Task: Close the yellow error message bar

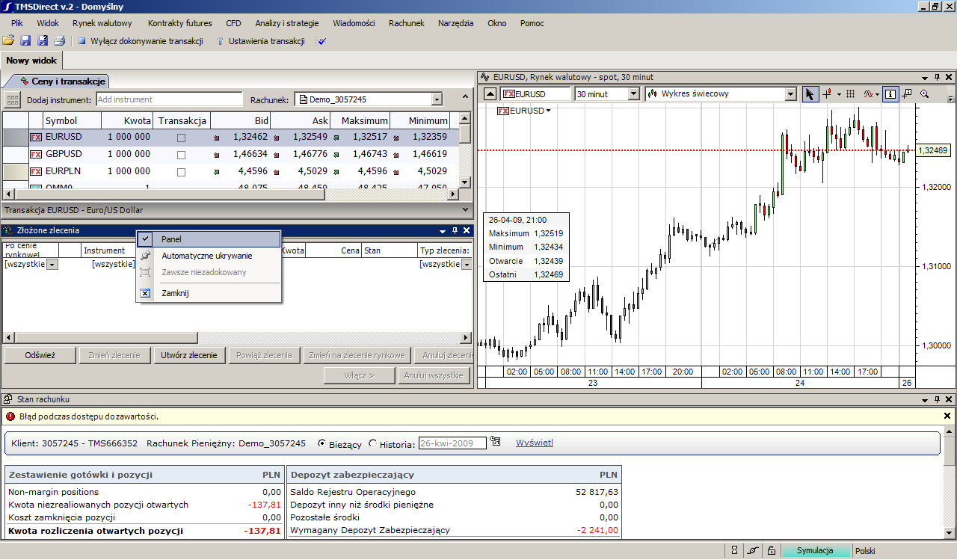Action: (x=947, y=416)
